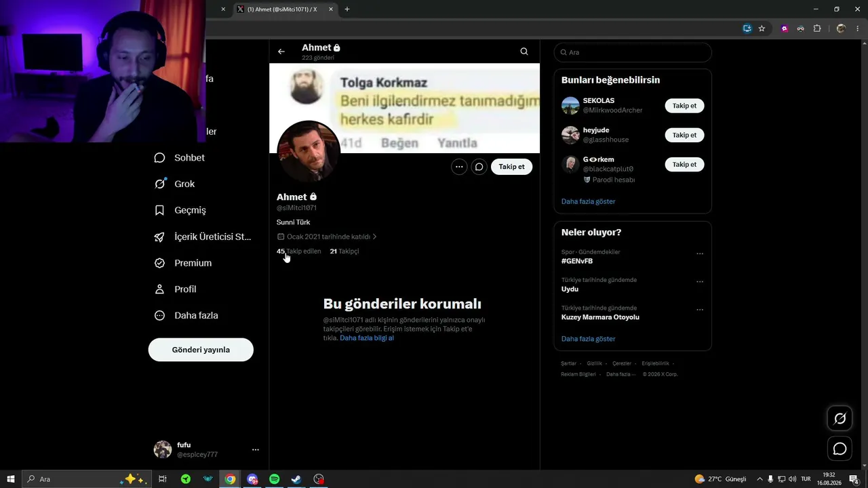Open Steam from the taskbar
868x488 pixels.
point(296,479)
